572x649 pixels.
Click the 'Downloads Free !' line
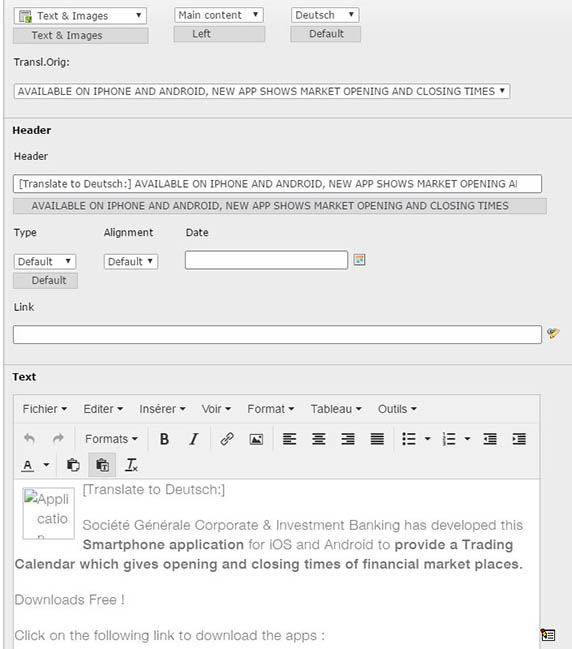(70, 600)
